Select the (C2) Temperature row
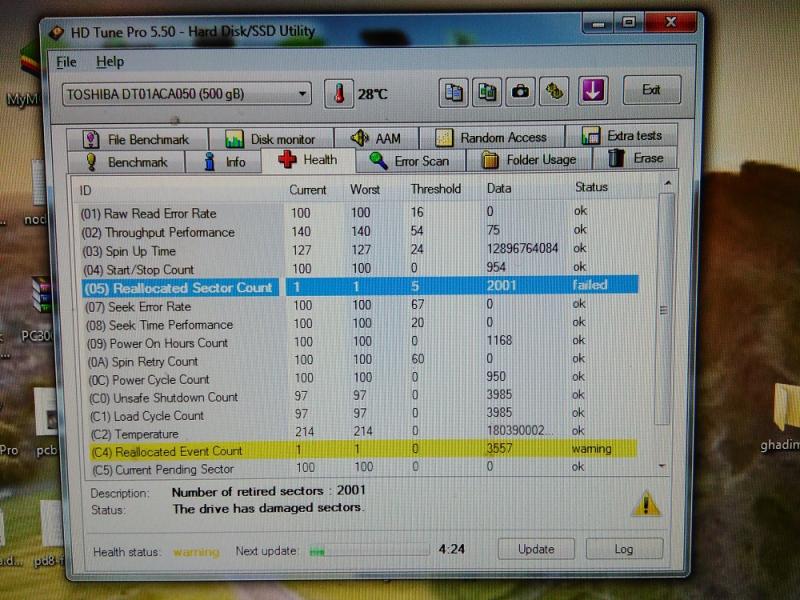This screenshot has width=800, height=600. point(364,433)
